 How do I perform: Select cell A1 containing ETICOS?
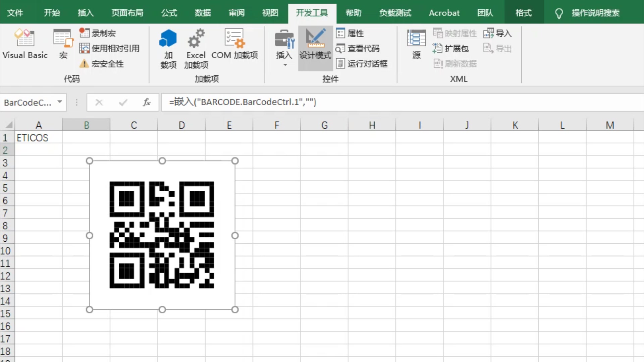39,138
